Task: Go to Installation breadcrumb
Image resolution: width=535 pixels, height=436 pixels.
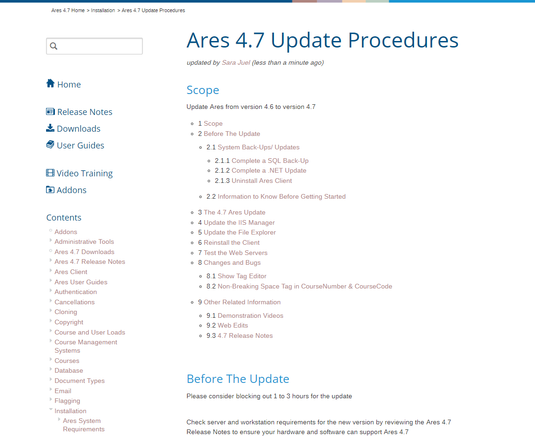Action: tap(103, 10)
